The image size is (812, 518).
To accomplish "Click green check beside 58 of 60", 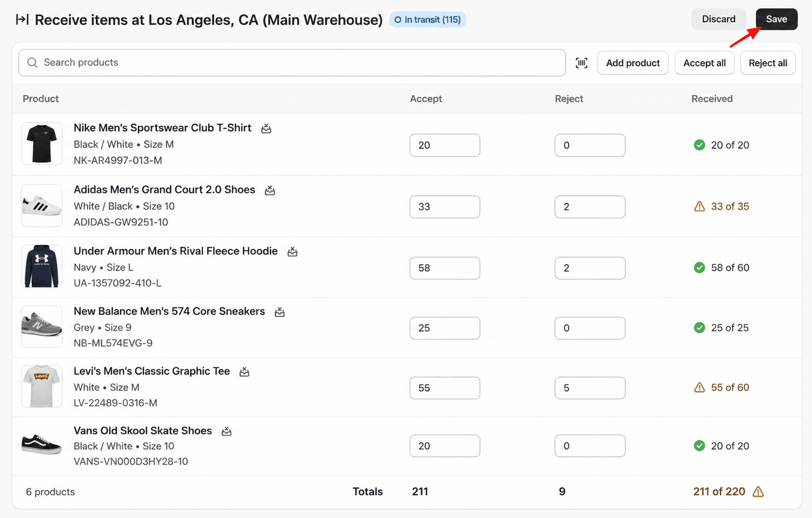I will [699, 268].
